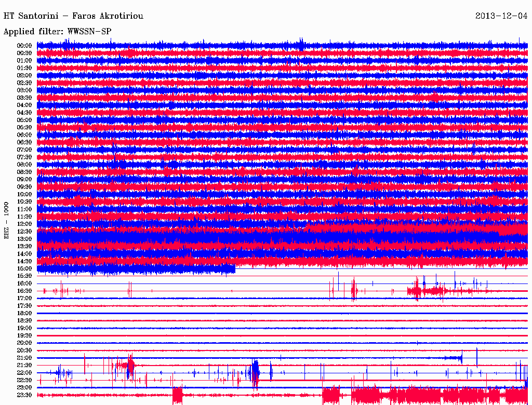
Task: Click the 09:00 time label
Action: pos(24,179)
